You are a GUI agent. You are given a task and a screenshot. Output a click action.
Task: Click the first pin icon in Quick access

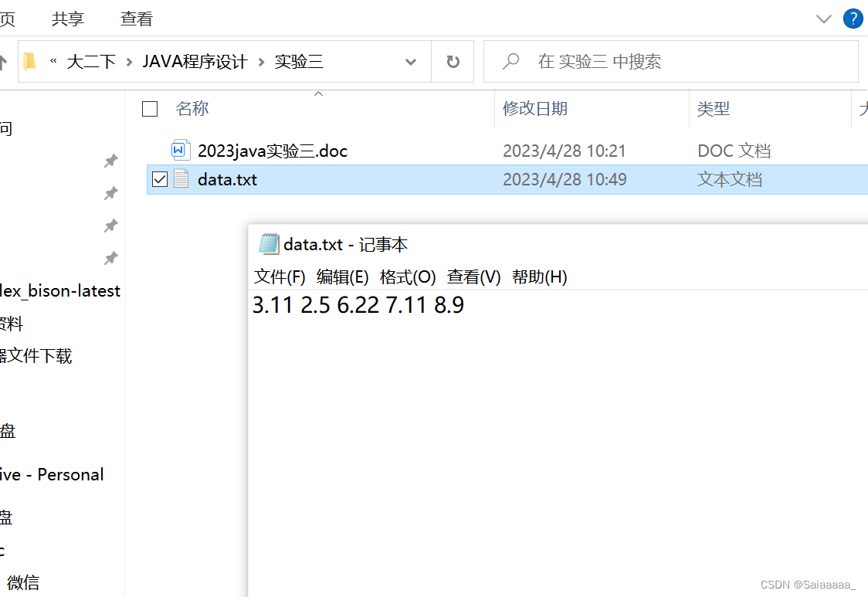click(110, 161)
